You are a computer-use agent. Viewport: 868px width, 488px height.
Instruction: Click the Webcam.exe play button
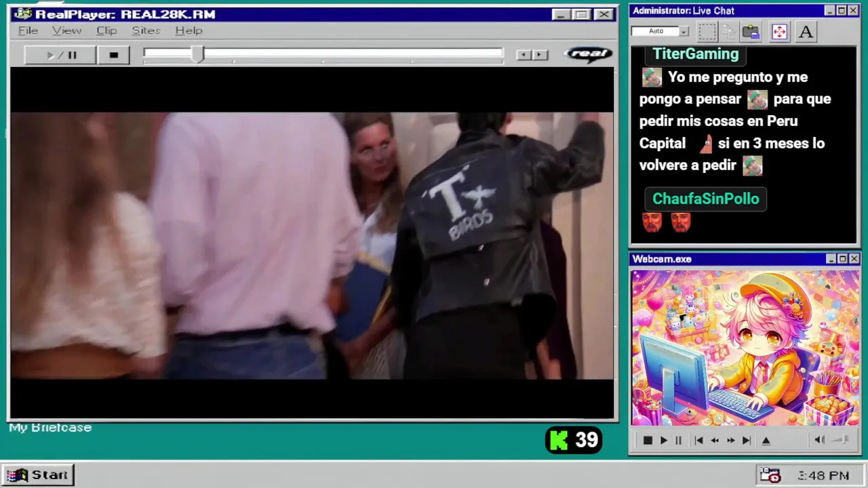pyautogui.click(x=663, y=441)
